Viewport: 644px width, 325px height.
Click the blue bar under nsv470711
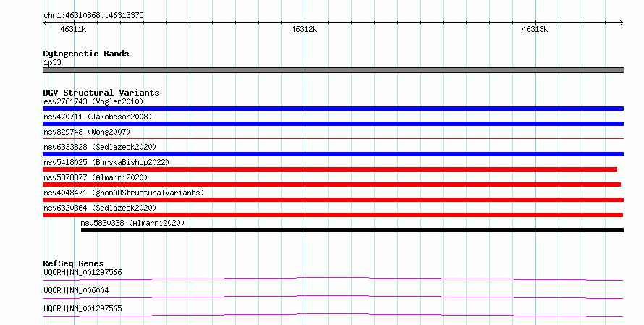pos(333,124)
